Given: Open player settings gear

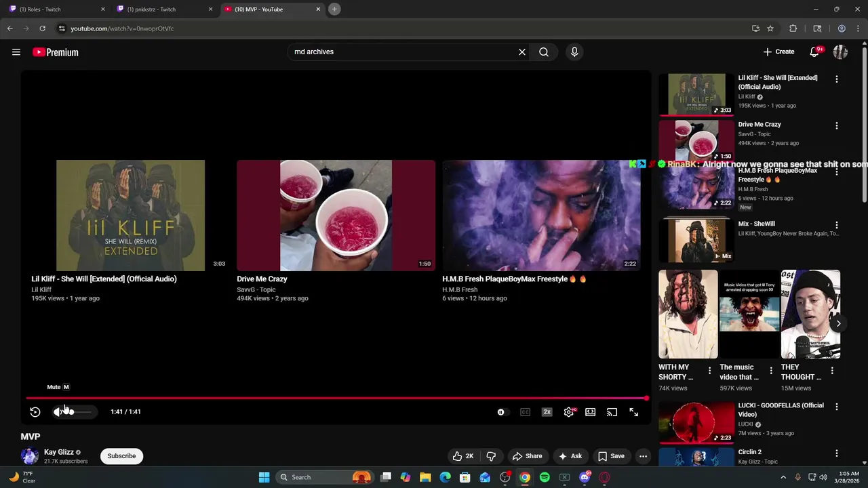Looking at the screenshot, I should pos(568,412).
